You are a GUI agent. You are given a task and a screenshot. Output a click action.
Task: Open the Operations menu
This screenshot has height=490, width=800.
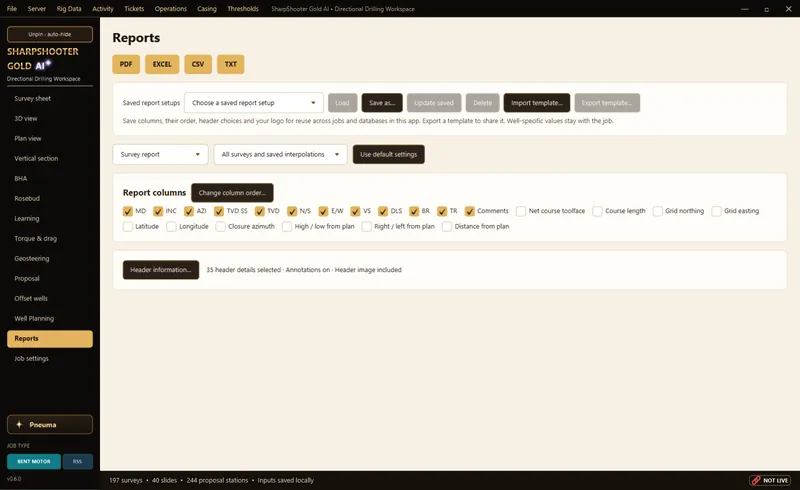tap(171, 9)
